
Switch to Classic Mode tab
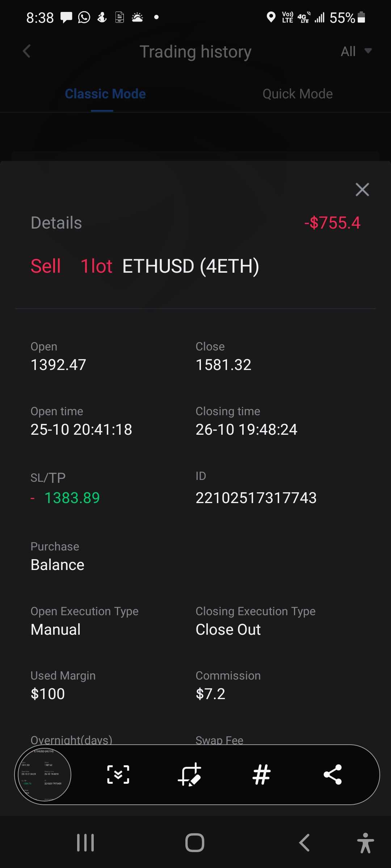click(x=105, y=94)
